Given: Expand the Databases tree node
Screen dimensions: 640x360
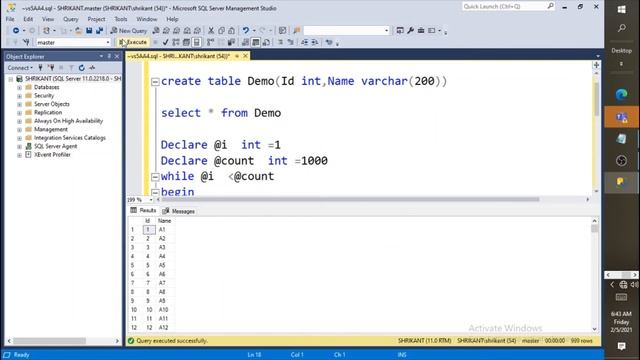Looking at the screenshot, I should (20, 87).
